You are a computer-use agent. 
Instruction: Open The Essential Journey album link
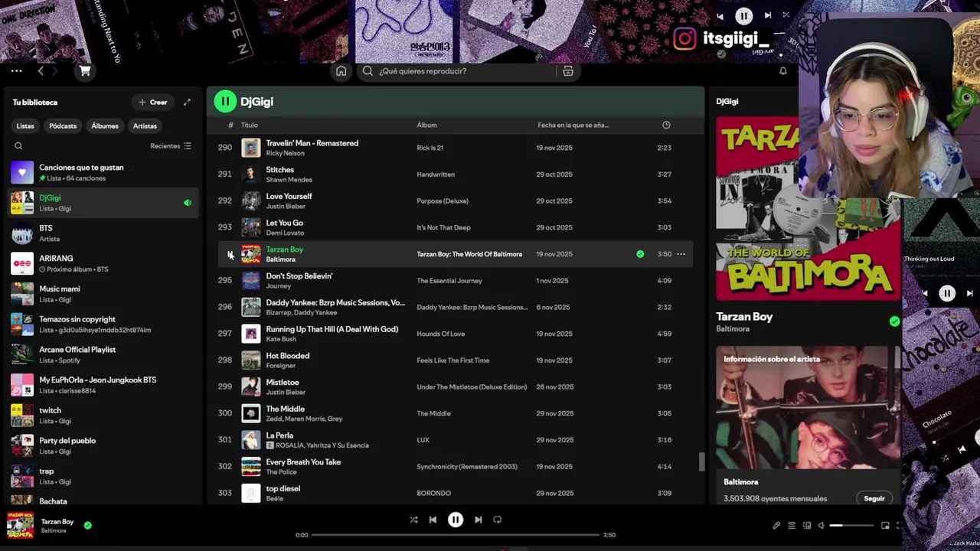[449, 281]
